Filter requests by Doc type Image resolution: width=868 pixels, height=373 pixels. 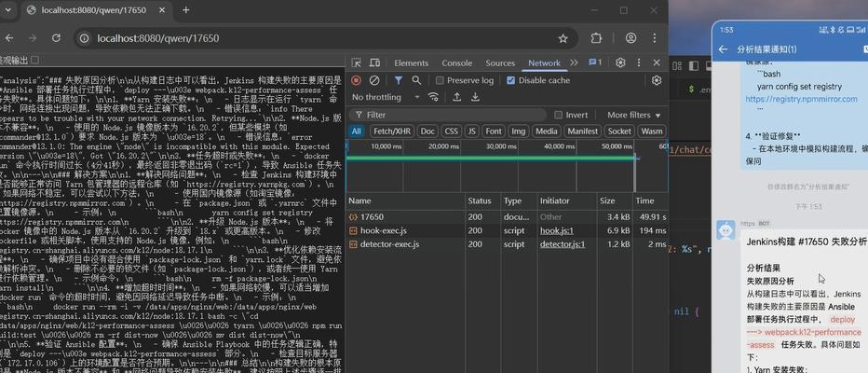point(427,131)
